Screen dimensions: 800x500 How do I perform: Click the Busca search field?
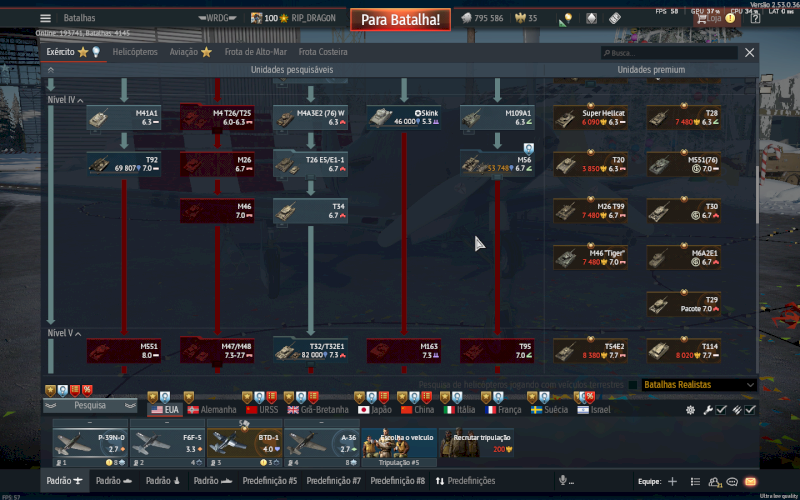(670, 52)
